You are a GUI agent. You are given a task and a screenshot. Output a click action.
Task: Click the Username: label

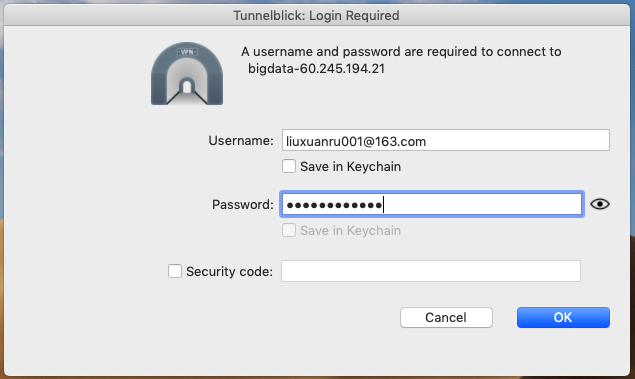click(x=241, y=141)
